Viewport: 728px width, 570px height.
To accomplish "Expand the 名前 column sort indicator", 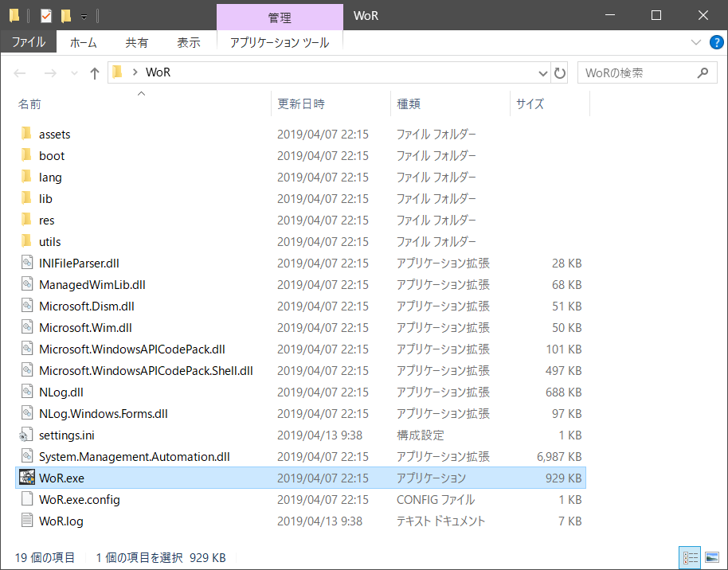I will pyautogui.click(x=141, y=93).
